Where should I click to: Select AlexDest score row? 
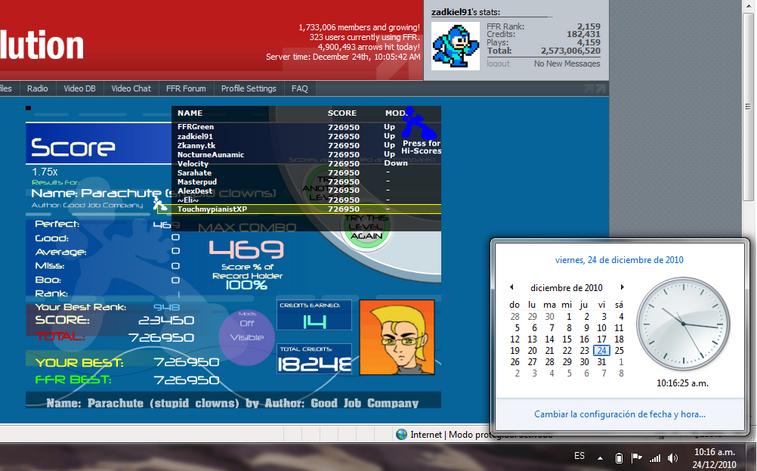[x=306, y=191]
